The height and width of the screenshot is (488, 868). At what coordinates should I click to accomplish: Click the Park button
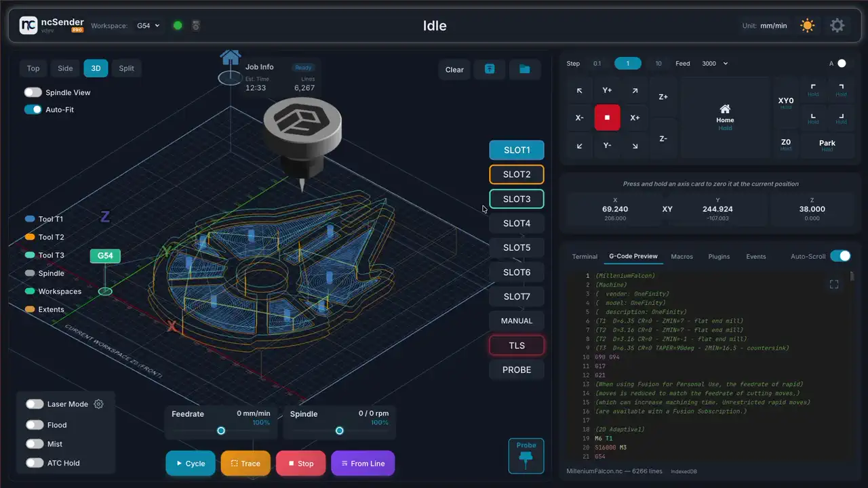click(x=827, y=145)
